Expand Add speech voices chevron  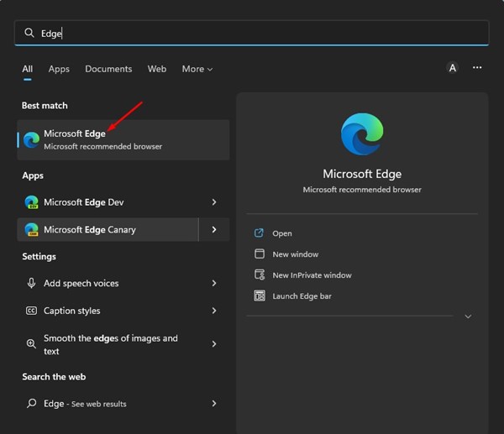pos(214,283)
